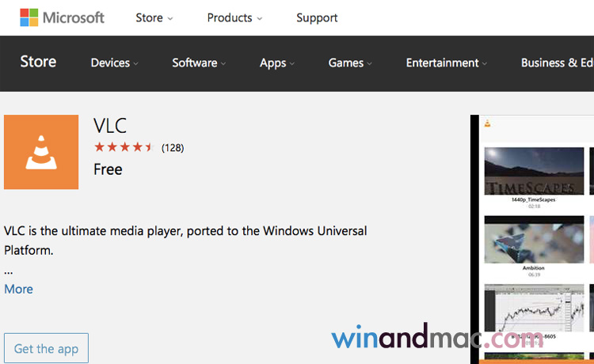
Task: Select the 1440p_TimeScapes video thumbnail
Action: pos(535,172)
